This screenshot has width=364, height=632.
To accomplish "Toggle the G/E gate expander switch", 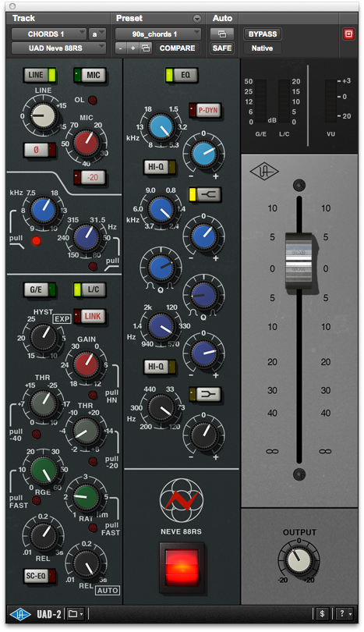I will [40, 289].
